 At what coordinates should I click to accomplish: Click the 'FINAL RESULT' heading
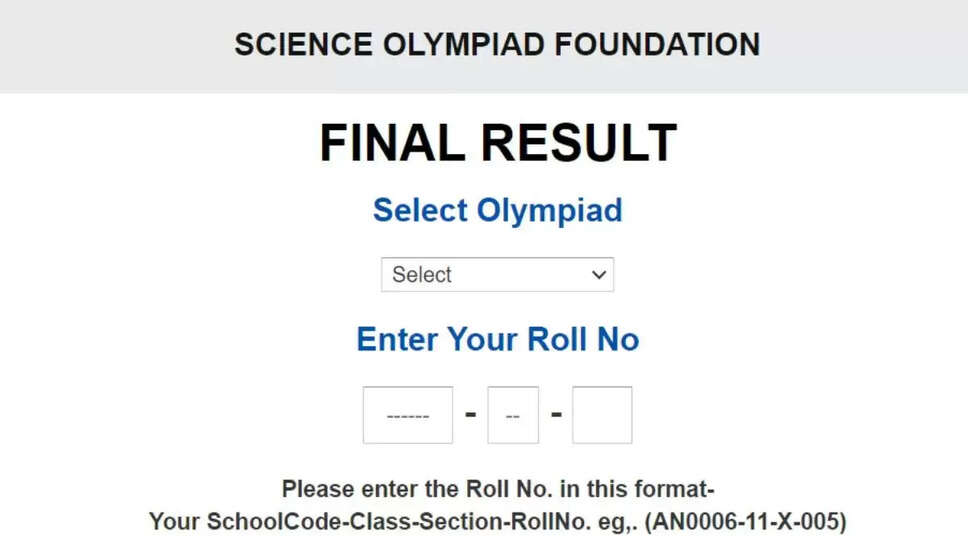pyautogui.click(x=497, y=144)
